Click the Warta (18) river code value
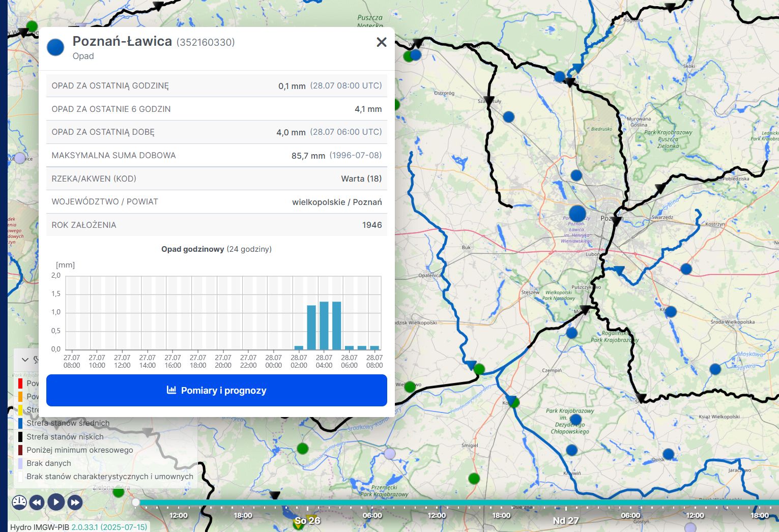 click(x=362, y=179)
